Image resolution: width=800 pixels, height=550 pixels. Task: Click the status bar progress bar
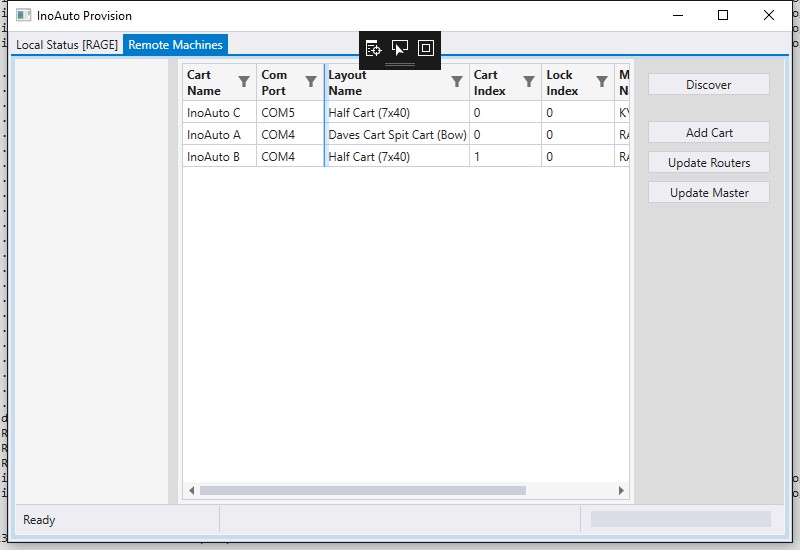(681, 519)
